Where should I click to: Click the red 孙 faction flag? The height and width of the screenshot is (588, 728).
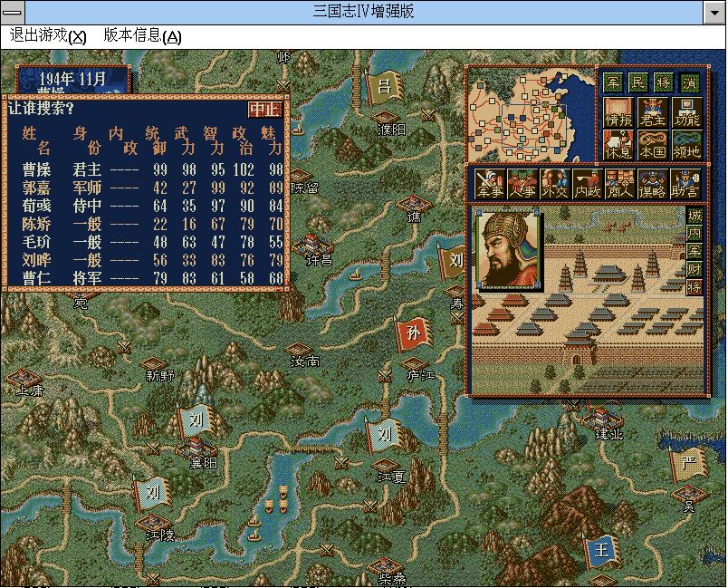(x=413, y=333)
